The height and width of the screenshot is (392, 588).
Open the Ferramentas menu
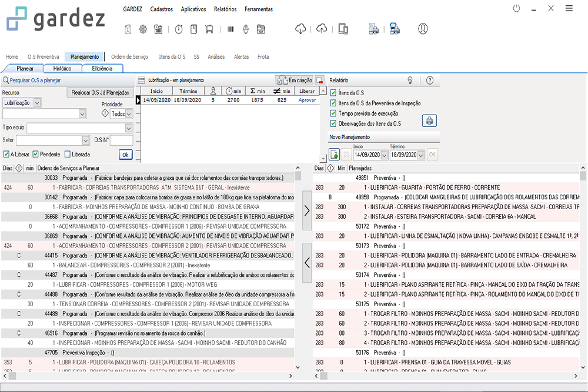(x=258, y=9)
